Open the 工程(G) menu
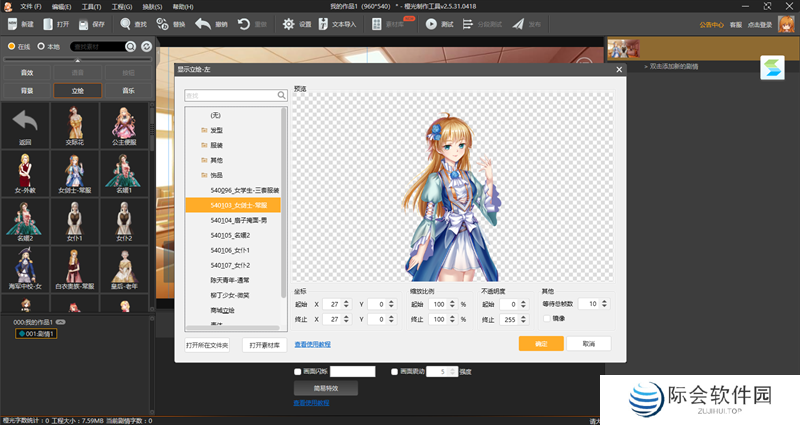Screen dimensions: 800x425 tap(122, 7)
